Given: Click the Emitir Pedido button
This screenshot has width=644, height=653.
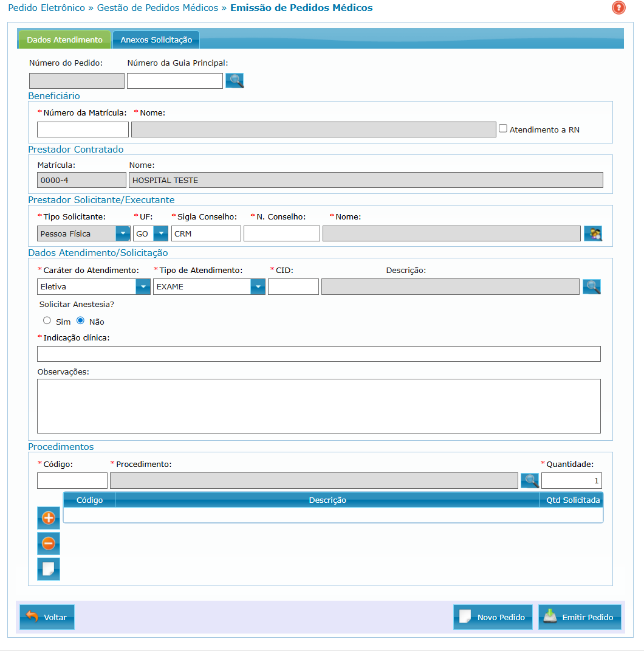Looking at the screenshot, I should click(x=580, y=617).
